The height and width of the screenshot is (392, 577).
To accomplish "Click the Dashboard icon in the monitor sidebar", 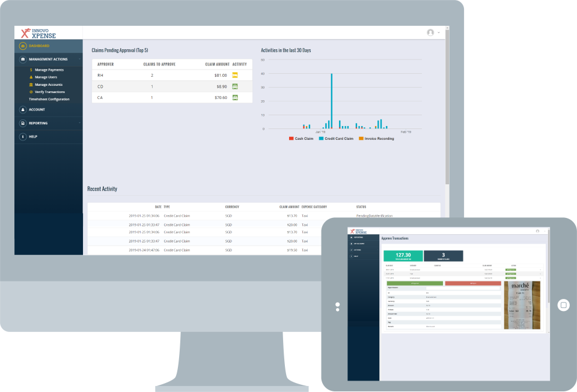I will (23, 46).
